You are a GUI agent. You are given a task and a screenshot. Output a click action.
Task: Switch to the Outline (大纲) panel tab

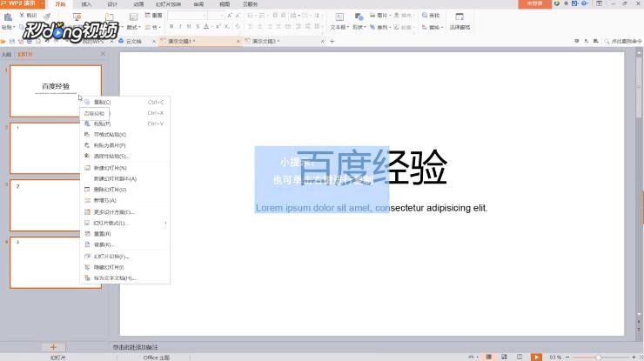[x=6, y=54]
